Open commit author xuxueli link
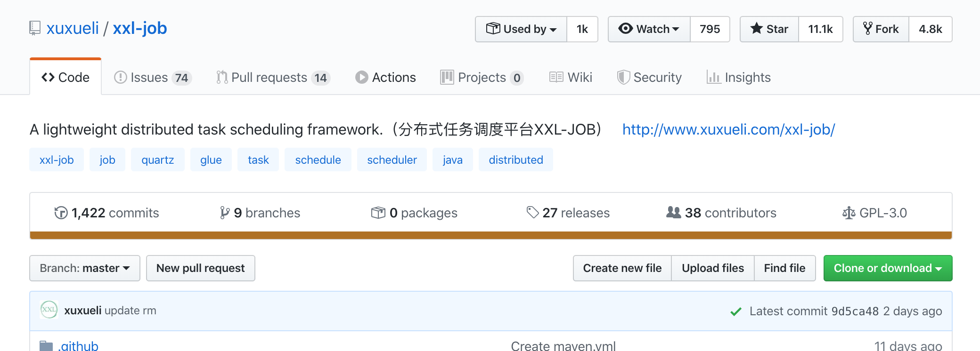The height and width of the screenshot is (351, 980). 83,311
